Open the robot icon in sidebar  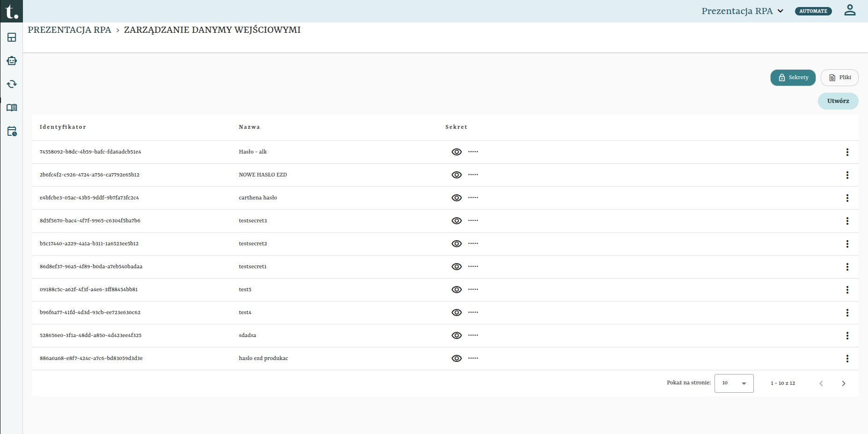(x=12, y=61)
